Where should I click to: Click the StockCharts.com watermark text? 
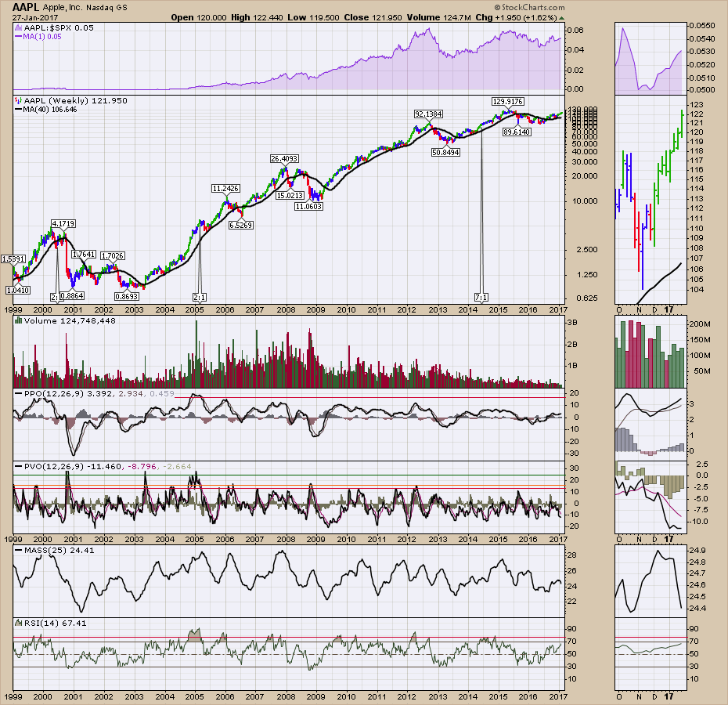point(529,7)
